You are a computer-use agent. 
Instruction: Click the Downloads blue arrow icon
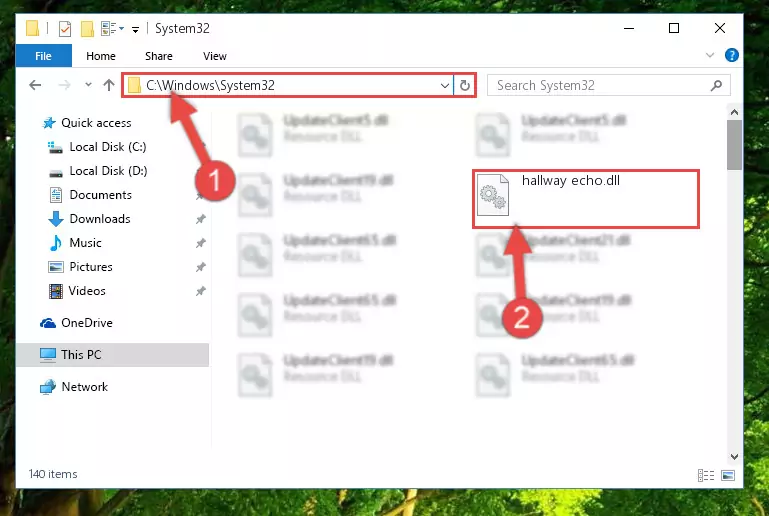tap(56, 219)
